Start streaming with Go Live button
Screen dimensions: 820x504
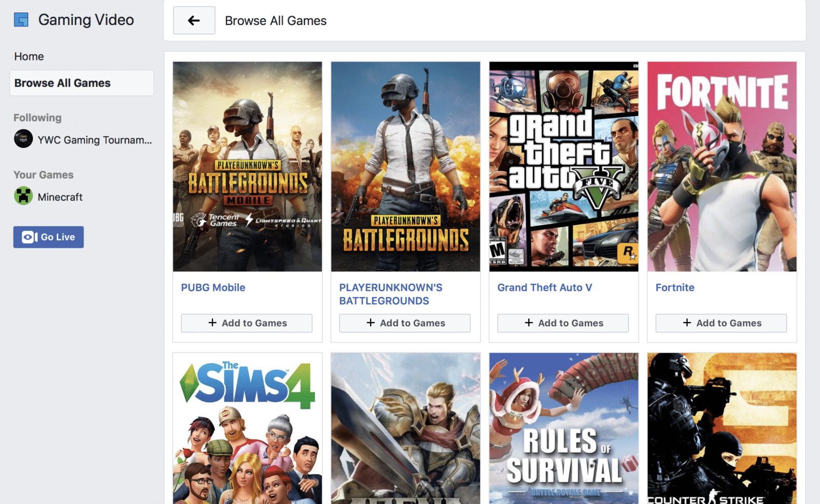[x=49, y=237]
